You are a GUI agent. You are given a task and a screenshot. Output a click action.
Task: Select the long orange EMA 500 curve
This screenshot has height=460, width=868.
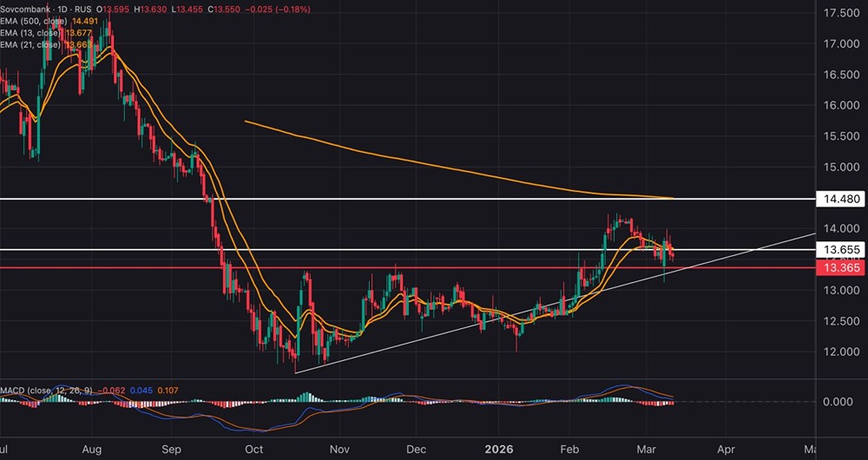point(459,168)
